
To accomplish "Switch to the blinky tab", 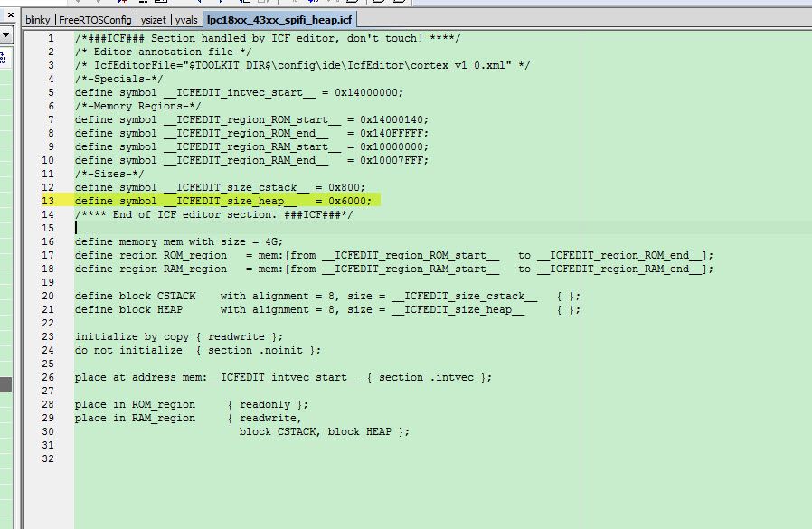I will click(37, 20).
